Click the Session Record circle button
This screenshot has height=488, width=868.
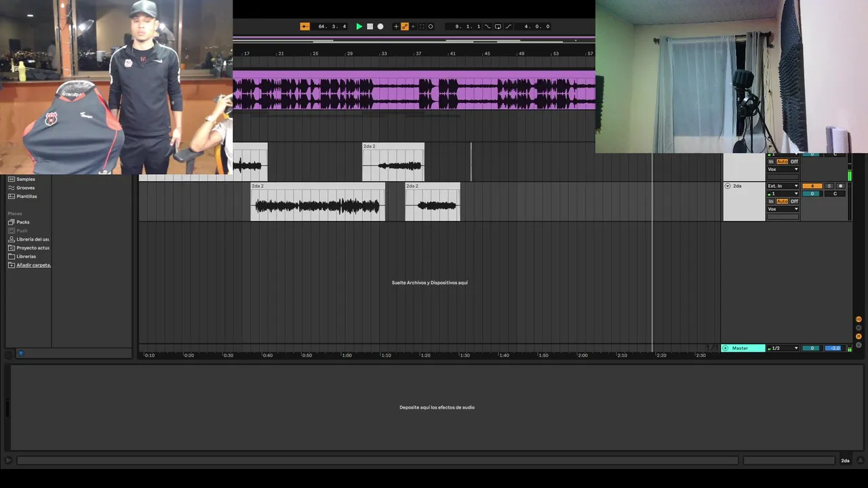pyautogui.click(x=430, y=26)
